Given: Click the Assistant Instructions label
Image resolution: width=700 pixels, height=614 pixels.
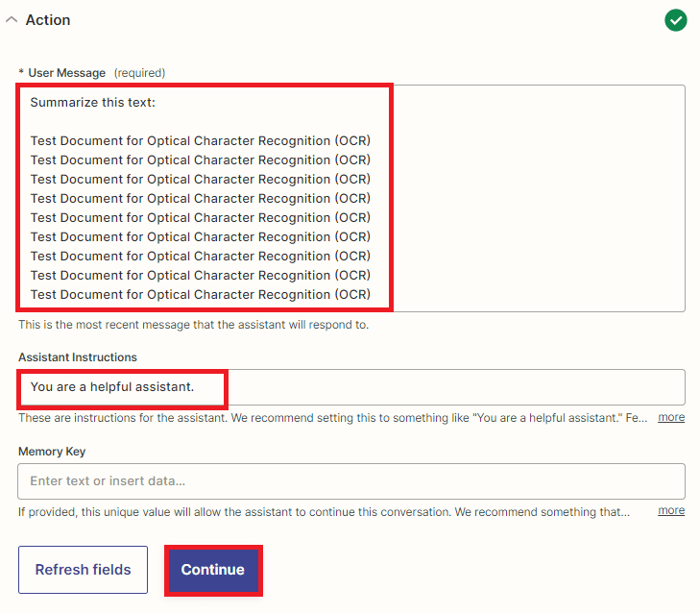Looking at the screenshot, I should coord(78,357).
